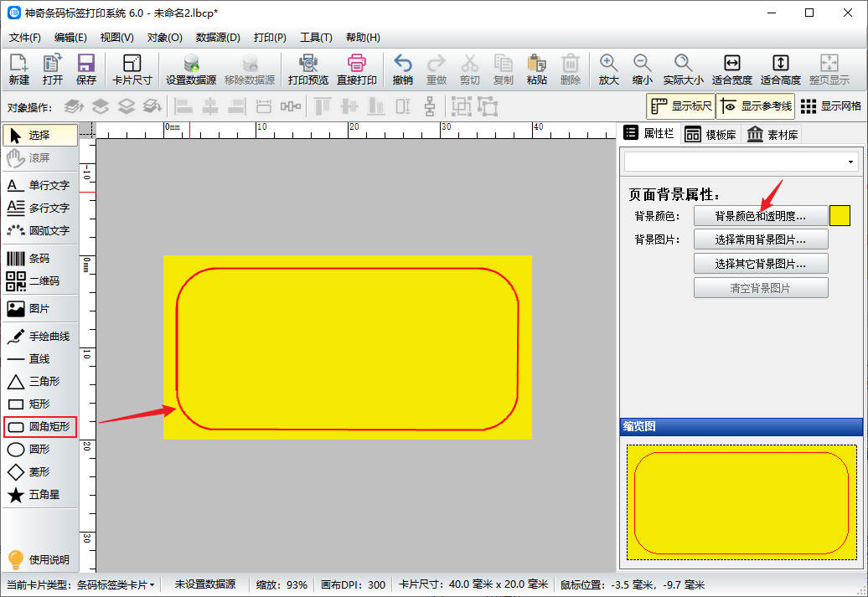Save the label with the 保存 icon

tap(85, 69)
